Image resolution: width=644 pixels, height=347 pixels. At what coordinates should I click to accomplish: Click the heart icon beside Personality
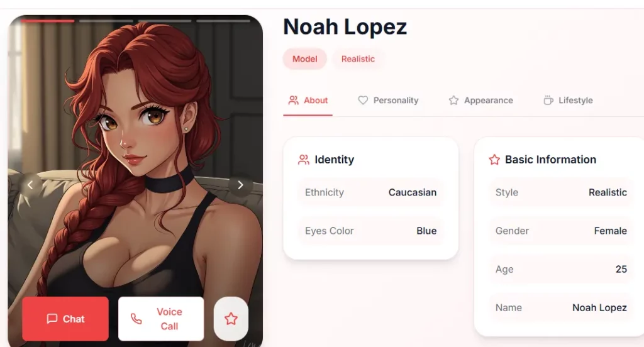point(363,100)
